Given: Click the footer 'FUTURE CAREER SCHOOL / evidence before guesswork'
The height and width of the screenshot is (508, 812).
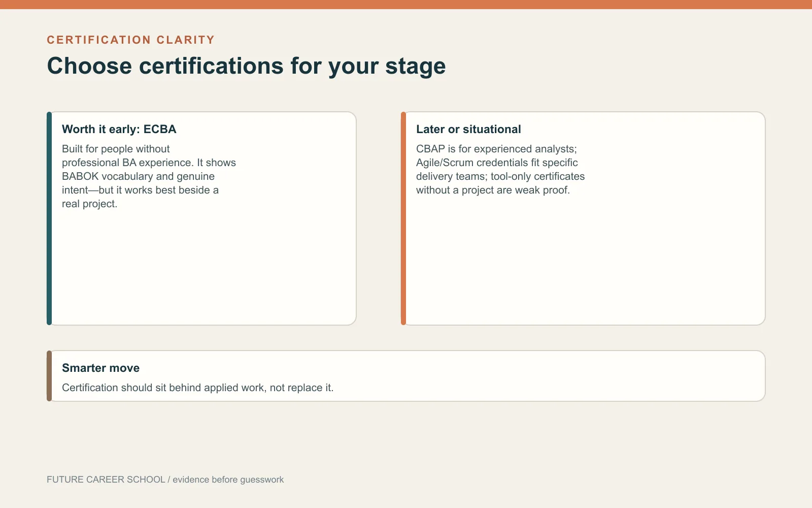Looking at the screenshot, I should (165, 480).
